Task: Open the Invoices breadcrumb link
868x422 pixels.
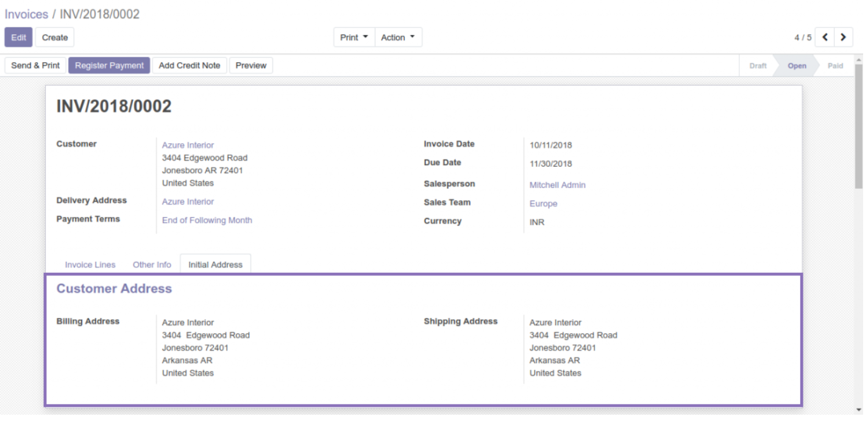Action: (x=26, y=14)
